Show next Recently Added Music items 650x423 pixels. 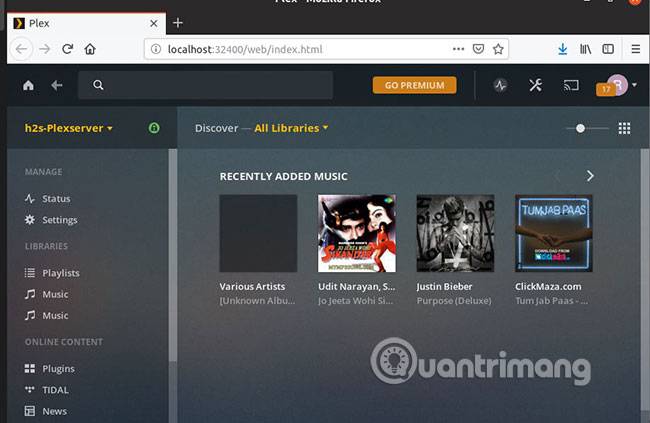(590, 176)
